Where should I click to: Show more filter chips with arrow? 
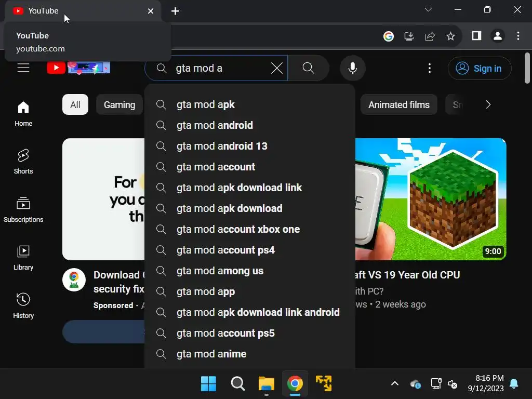tap(488, 104)
